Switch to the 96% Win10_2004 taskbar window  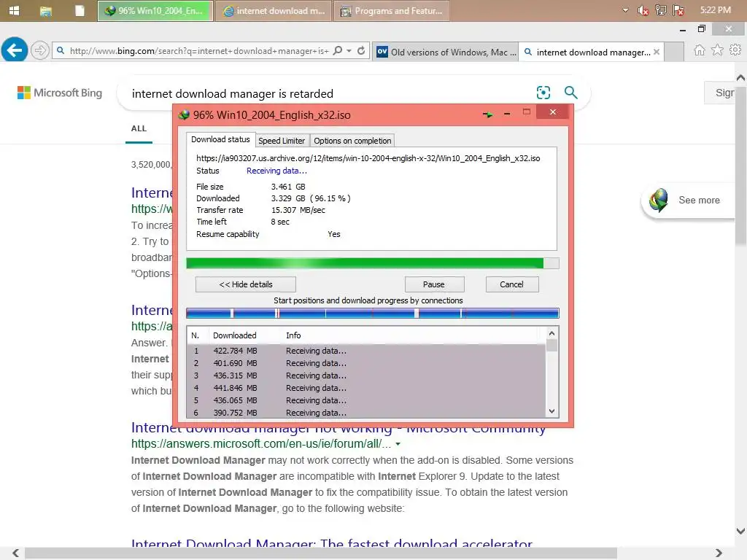[x=155, y=10]
